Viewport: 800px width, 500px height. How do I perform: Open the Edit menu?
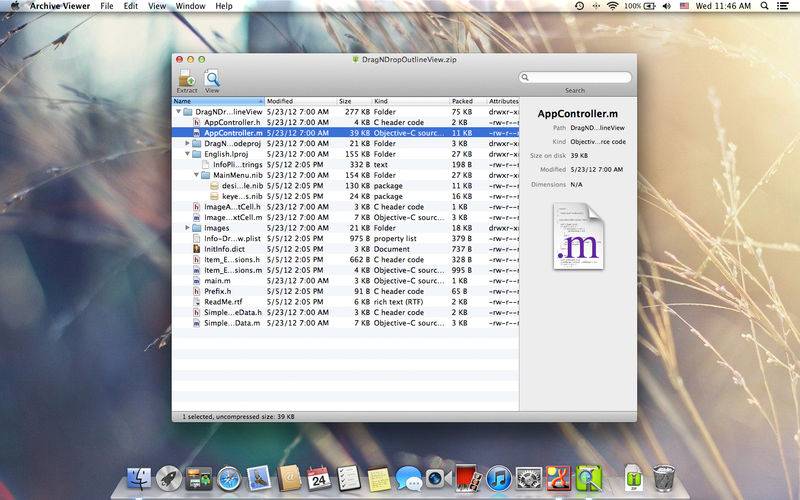[131, 6]
